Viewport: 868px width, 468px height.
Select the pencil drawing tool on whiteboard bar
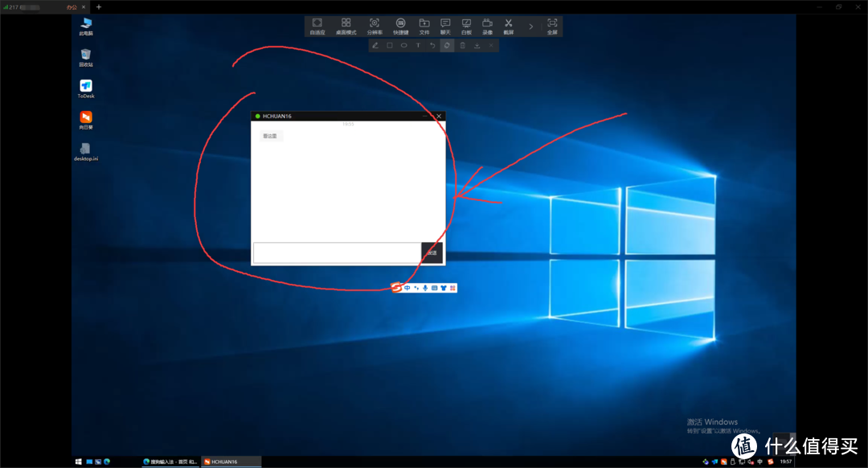point(375,46)
